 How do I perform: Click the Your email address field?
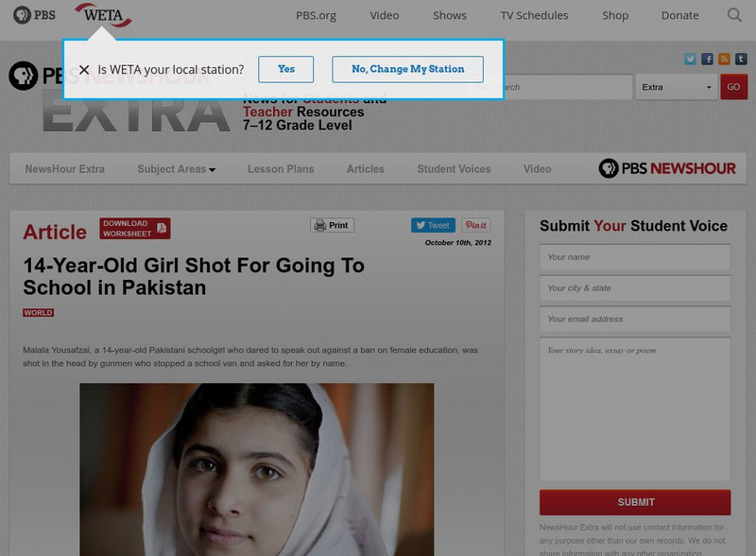635,320
